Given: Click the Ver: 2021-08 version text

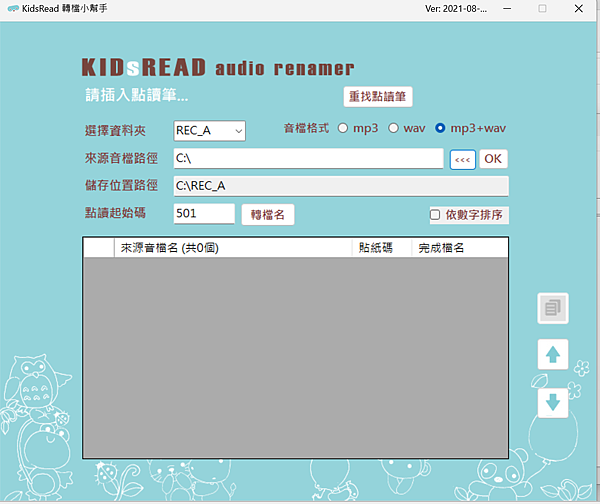Looking at the screenshot, I should 456,9.
